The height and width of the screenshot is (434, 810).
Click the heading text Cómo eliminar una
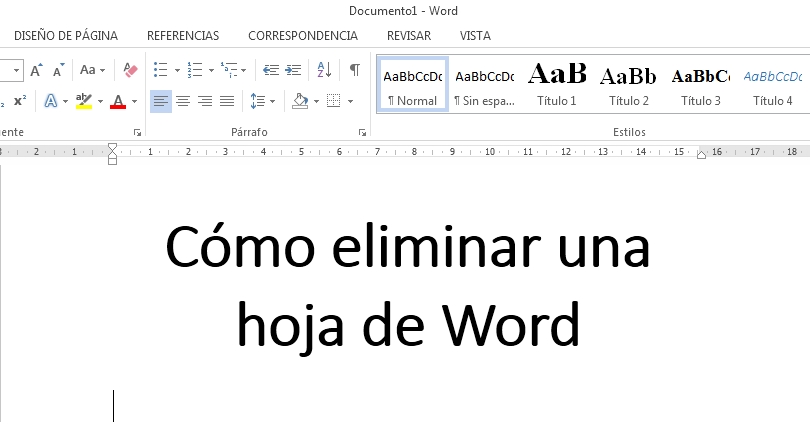tap(408, 247)
